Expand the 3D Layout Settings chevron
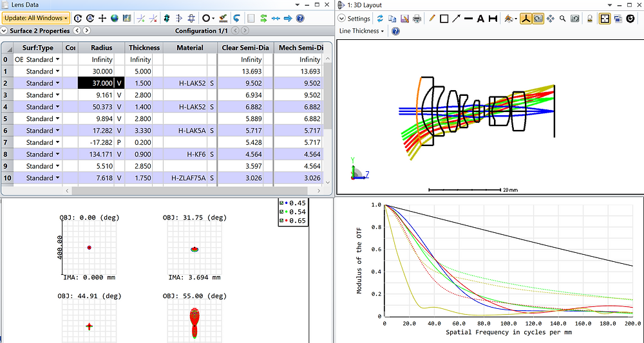Image resolution: width=644 pixels, height=343 pixels. pos(341,19)
